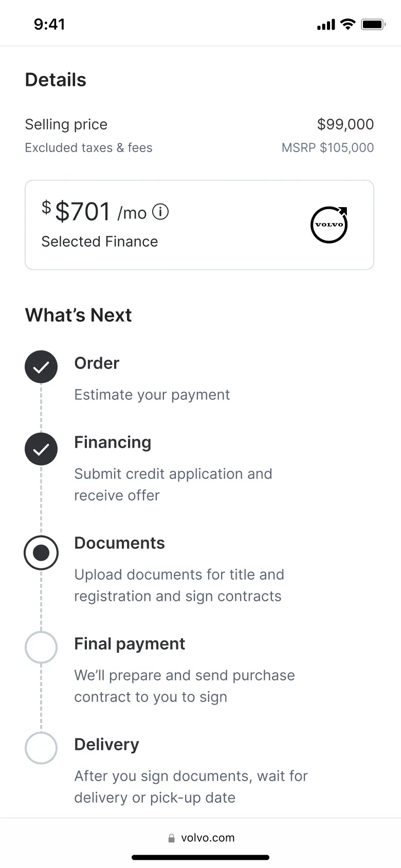
Task: Select the active Documents step indicator
Action: (x=41, y=552)
